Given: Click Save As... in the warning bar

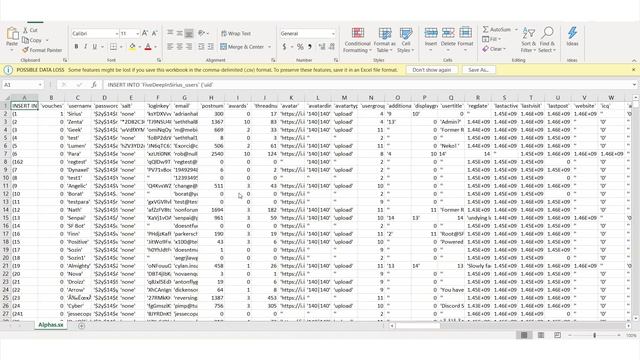Looking at the screenshot, I should pos(478,70).
